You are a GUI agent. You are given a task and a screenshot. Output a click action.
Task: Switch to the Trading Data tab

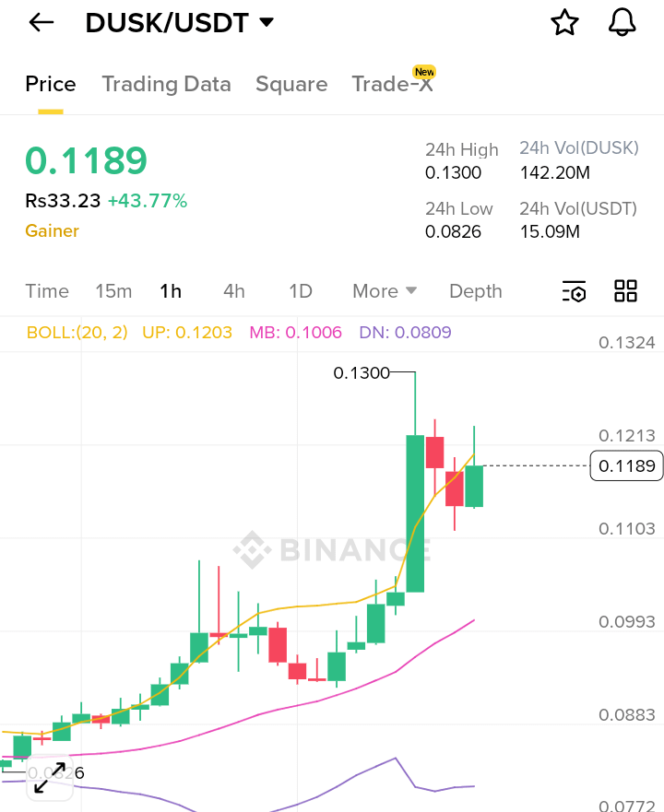pyautogui.click(x=166, y=84)
